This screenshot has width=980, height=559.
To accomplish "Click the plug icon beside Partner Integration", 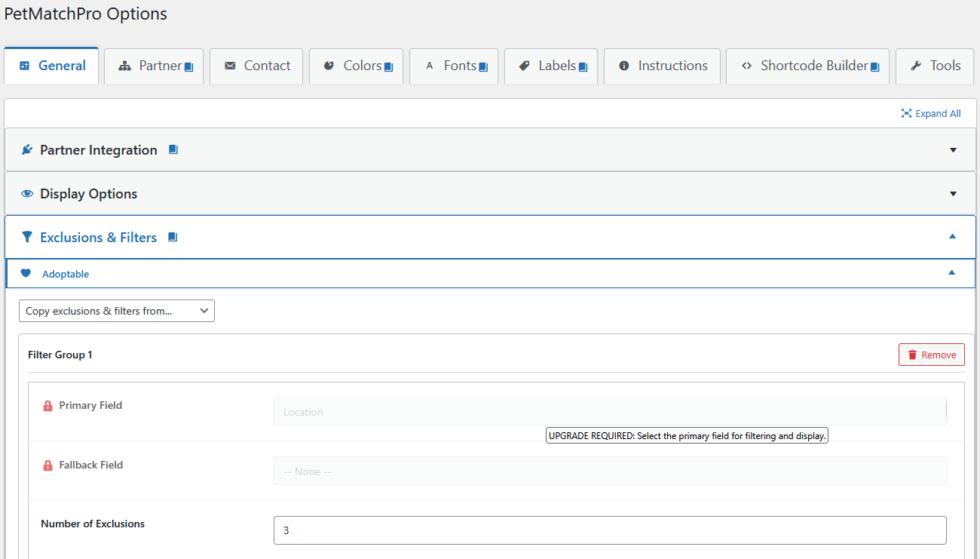I will click(27, 149).
